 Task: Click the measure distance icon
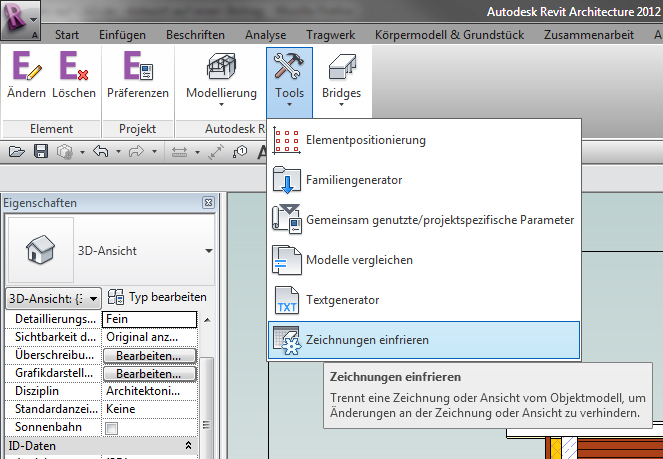(179, 152)
